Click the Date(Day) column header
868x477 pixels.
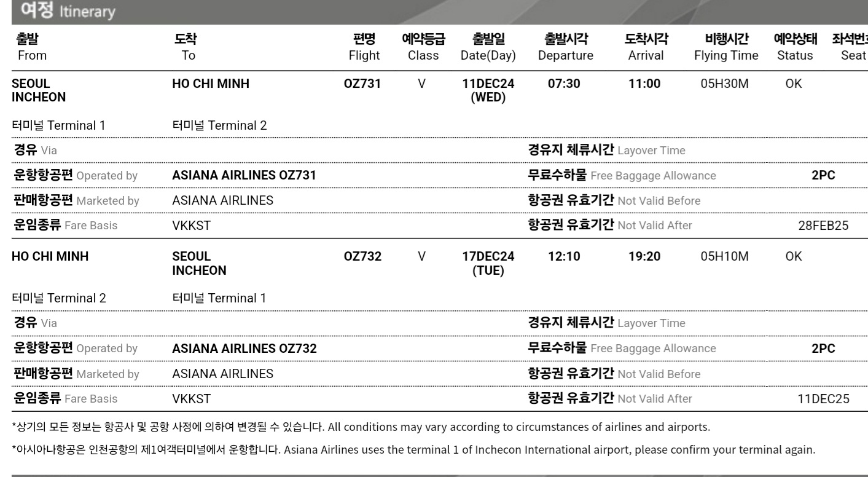(x=488, y=48)
